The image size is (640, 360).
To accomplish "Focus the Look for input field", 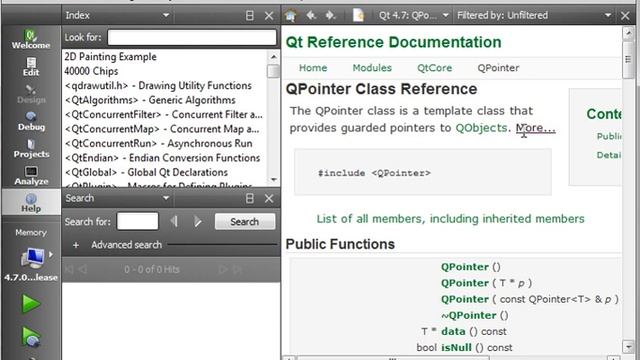I will (x=192, y=38).
